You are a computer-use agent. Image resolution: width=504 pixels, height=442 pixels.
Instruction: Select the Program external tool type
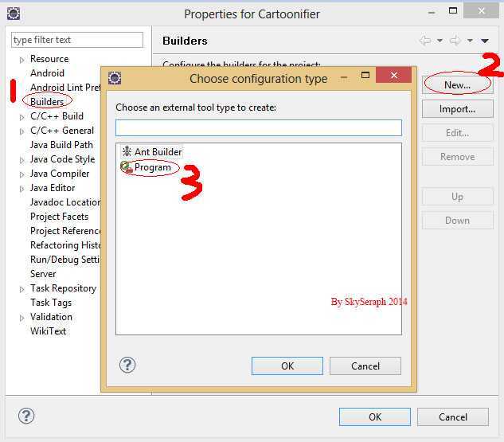(x=147, y=167)
